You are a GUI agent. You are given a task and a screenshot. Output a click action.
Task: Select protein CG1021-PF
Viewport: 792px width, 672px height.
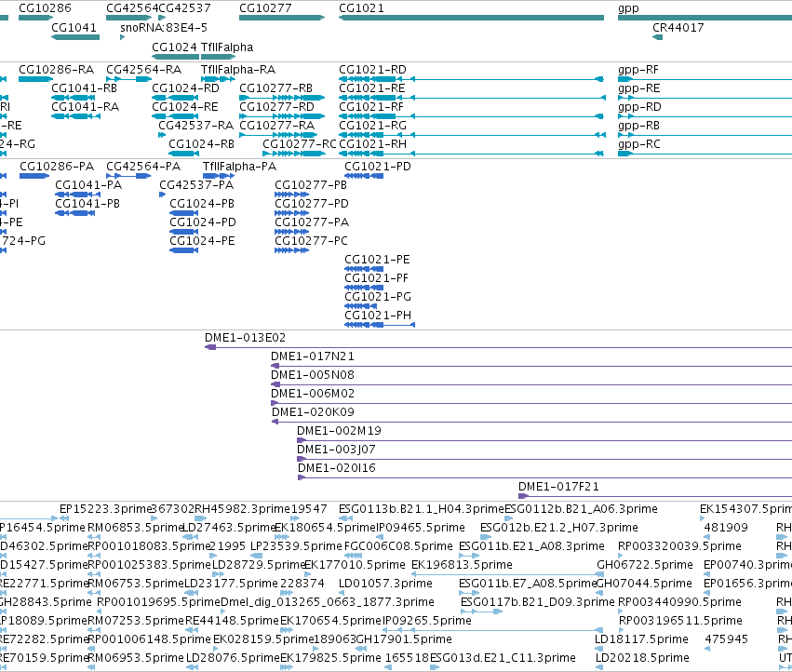point(376,279)
